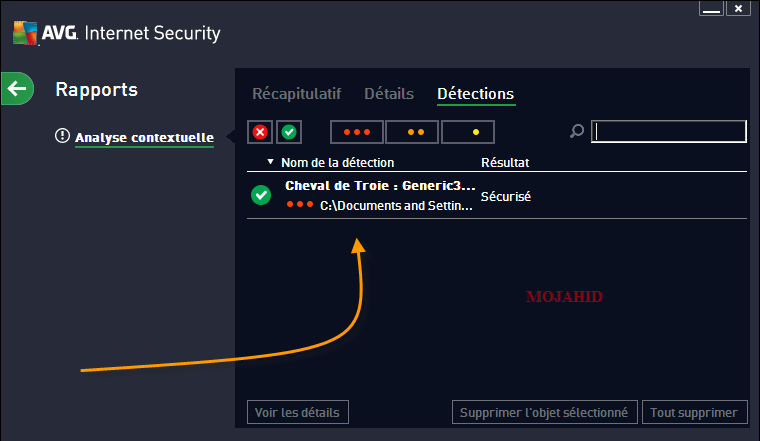The image size is (760, 441).
Task: Click the magnifying glass search icon
Action: click(x=577, y=131)
